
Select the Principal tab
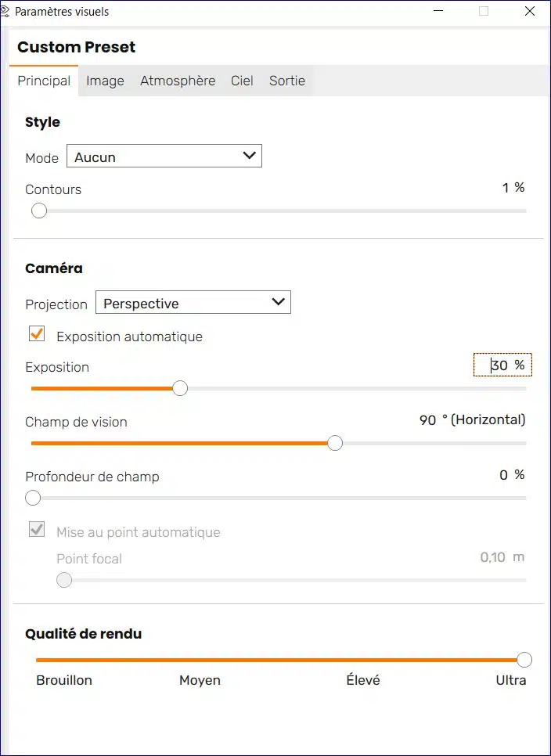[44, 81]
